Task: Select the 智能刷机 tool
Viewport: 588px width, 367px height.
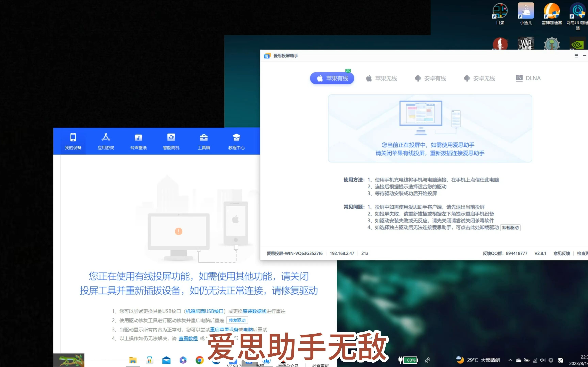Action: [171, 141]
